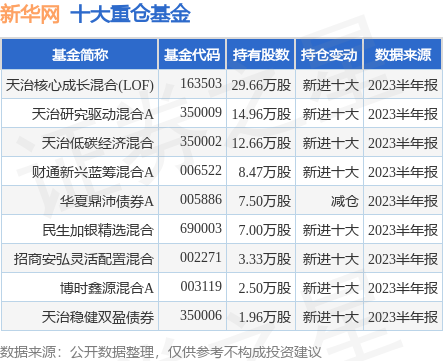Select the 基金简称 column header
The width and height of the screenshot is (443, 361).
tap(80, 55)
